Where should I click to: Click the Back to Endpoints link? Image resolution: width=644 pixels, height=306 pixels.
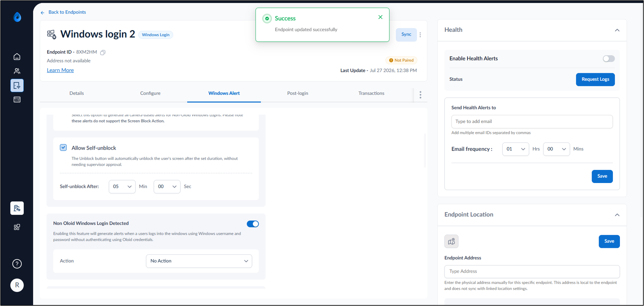67,12
